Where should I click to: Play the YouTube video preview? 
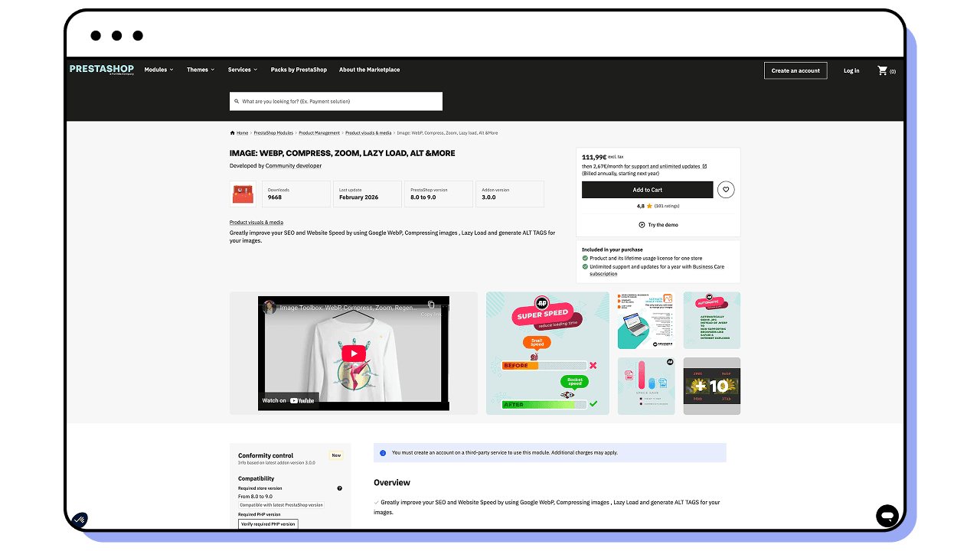tap(353, 353)
